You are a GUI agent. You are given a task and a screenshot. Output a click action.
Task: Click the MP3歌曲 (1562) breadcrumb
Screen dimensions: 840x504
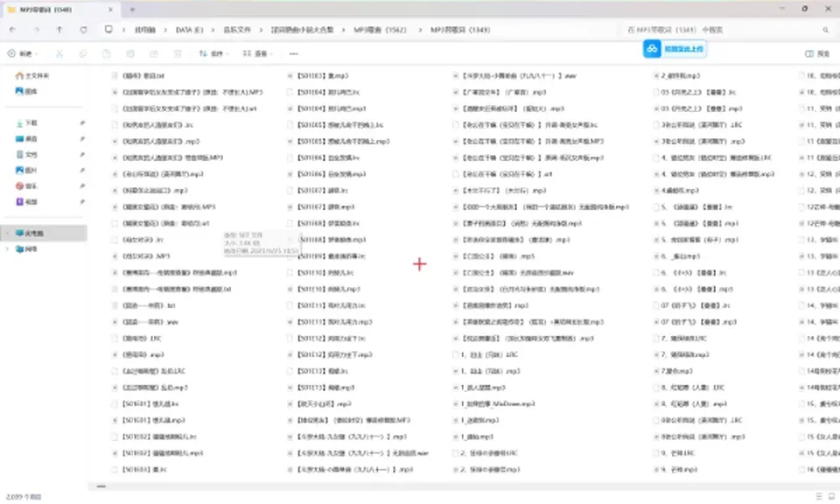(x=380, y=30)
